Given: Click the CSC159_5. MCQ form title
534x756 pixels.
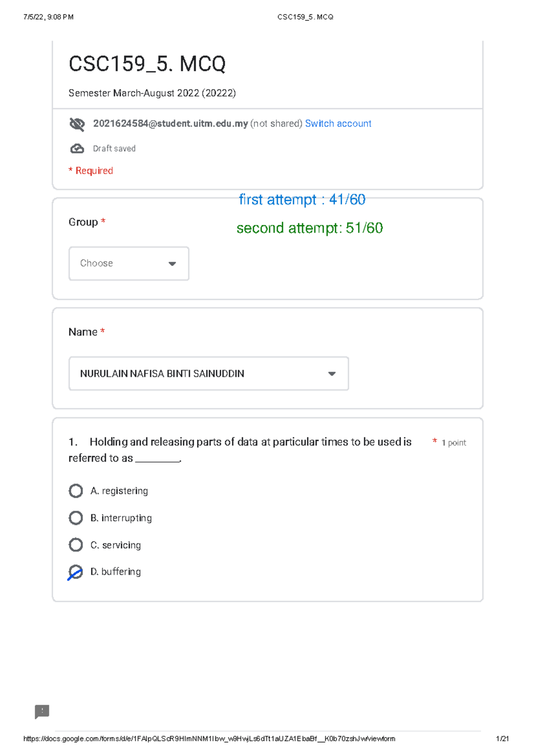Looking at the screenshot, I should tap(147, 64).
